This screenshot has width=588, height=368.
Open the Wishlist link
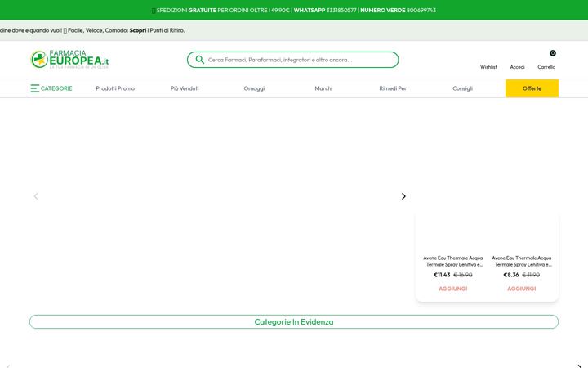coord(488,67)
